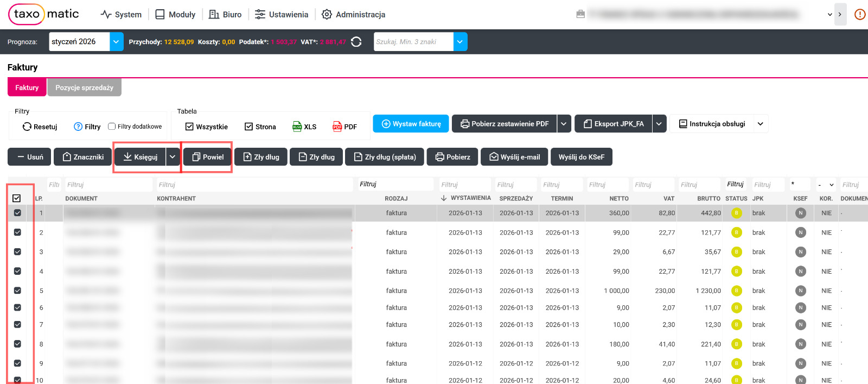Open the Ustawienia menu

pos(282,15)
